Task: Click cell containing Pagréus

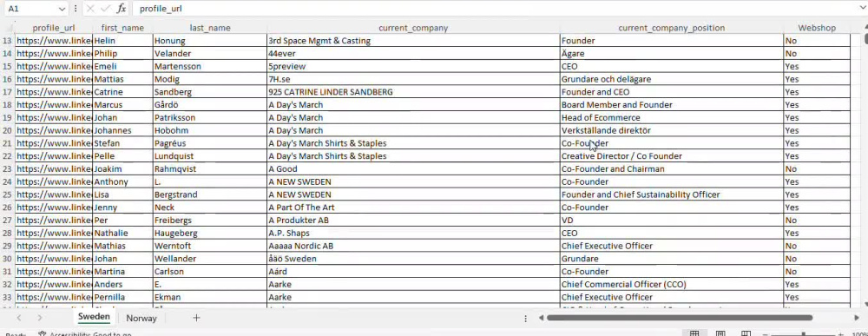Action: [x=210, y=143]
